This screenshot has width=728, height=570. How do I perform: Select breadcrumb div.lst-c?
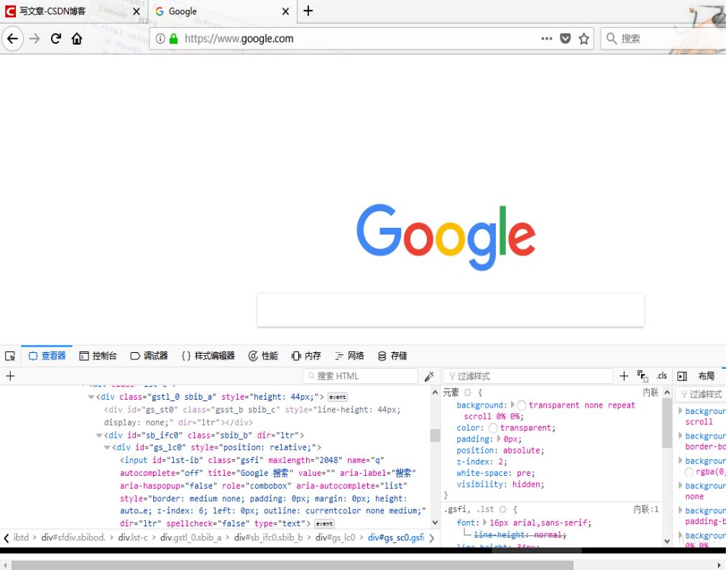[133, 538]
